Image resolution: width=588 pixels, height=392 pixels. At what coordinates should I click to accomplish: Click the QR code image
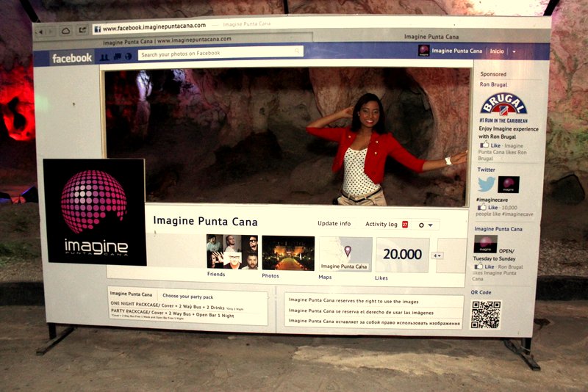coord(486,315)
